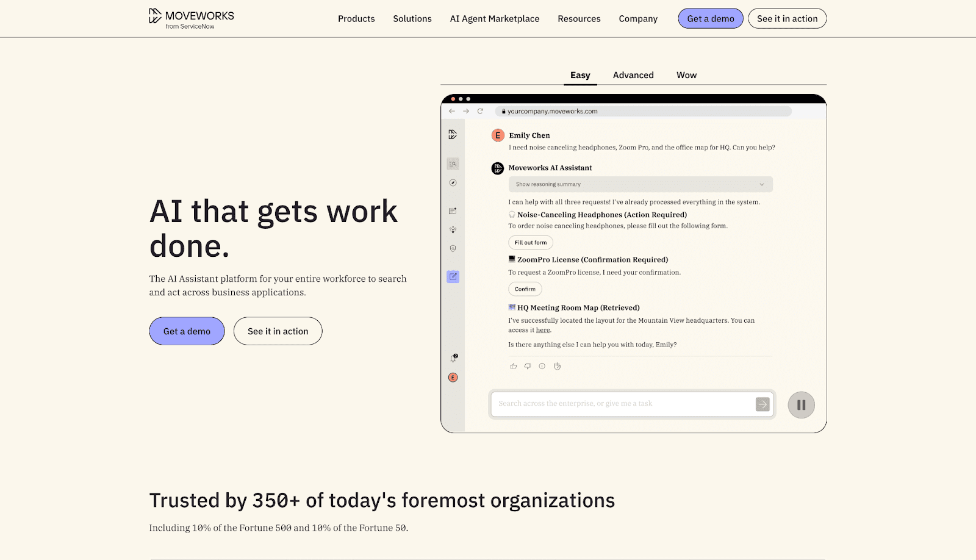Click Get a demo in the header

point(711,18)
